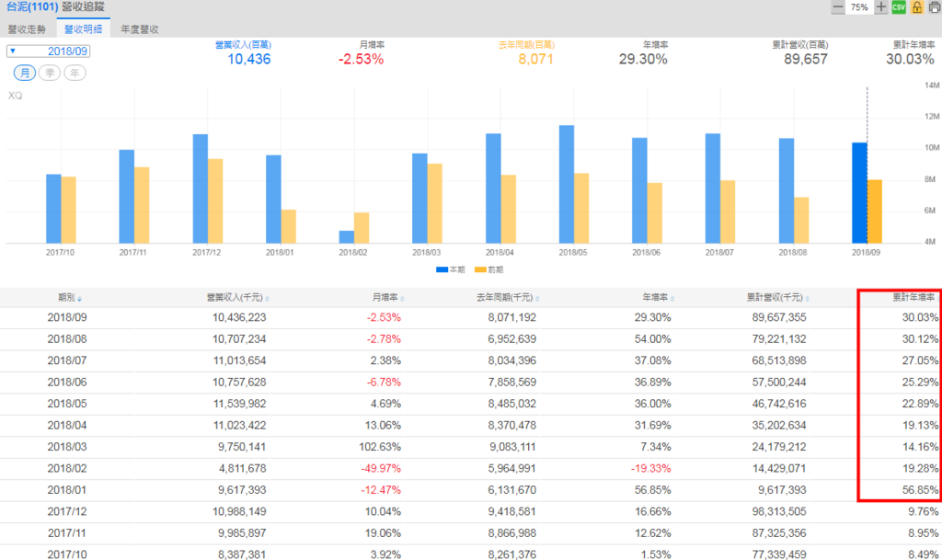The image size is (942, 560).
Task: Click the 10,436 summary revenue figure
Action: point(248,59)
